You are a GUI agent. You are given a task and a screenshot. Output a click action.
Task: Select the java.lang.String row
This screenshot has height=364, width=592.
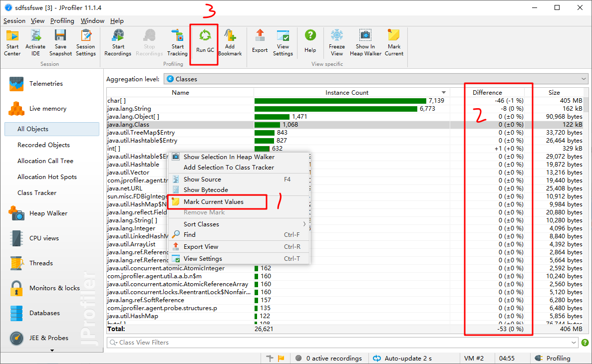[345, 109]
